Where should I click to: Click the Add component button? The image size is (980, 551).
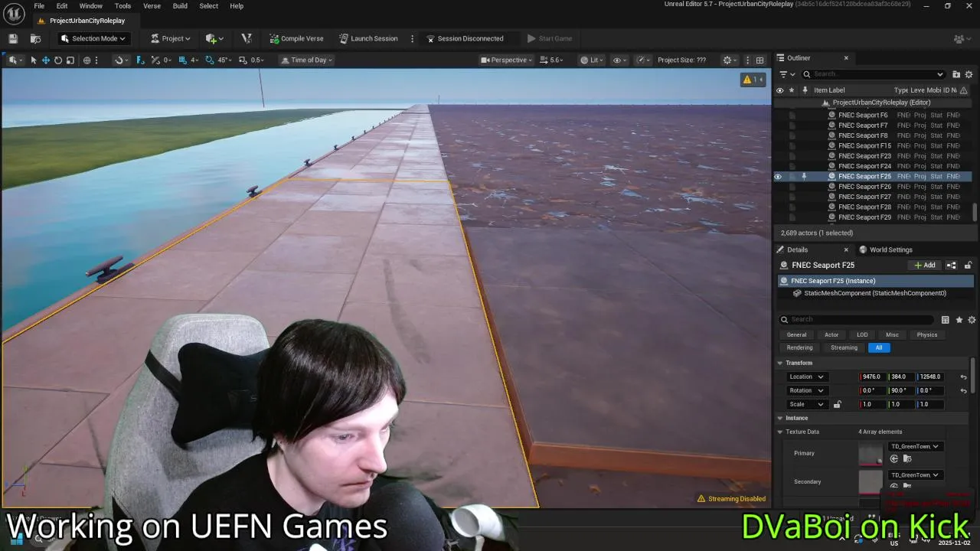[925, 266]
